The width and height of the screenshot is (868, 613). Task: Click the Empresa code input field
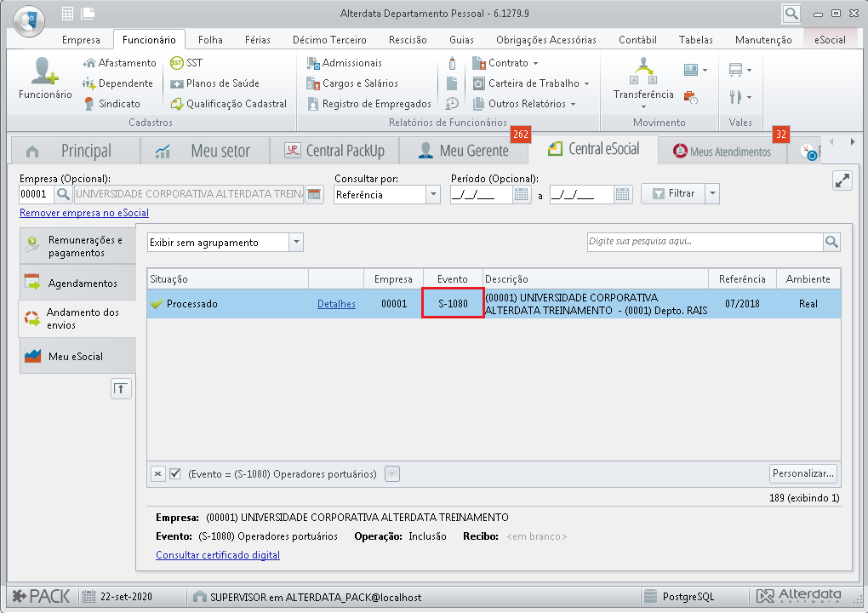pos(37,194)
